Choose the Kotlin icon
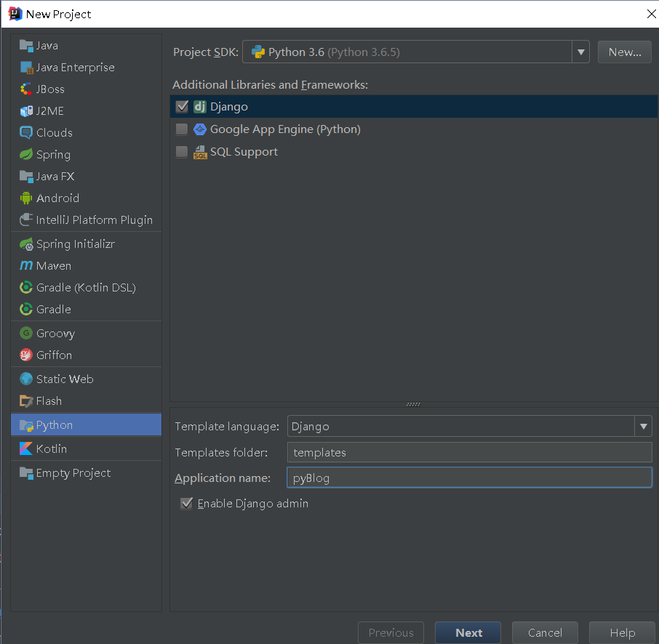Screen dimensions: 659x644 coord(26,448)
